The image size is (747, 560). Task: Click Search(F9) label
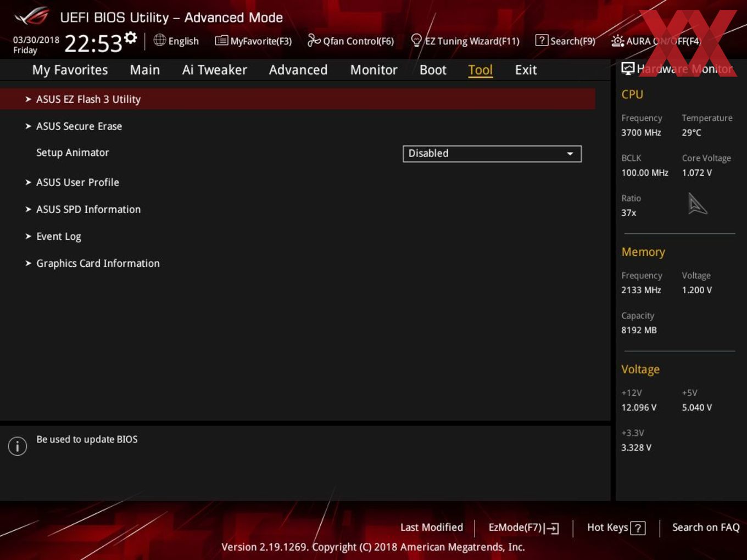573,41
